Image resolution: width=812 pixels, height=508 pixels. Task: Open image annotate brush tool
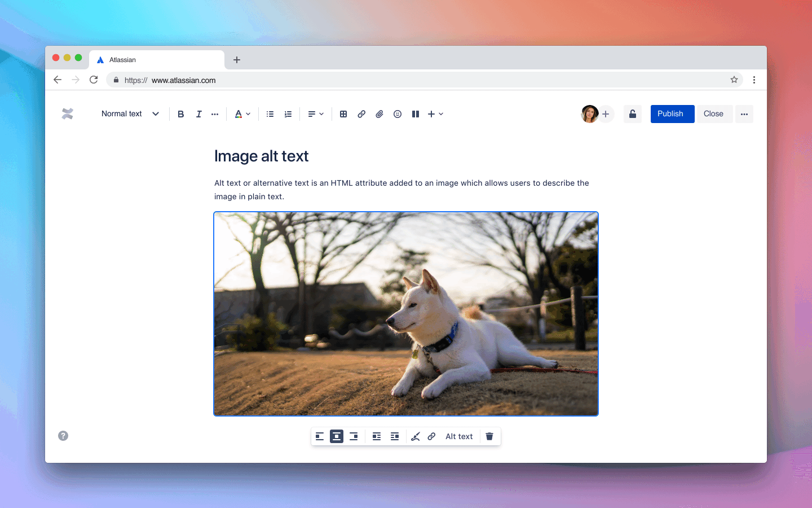coord(416,436)
